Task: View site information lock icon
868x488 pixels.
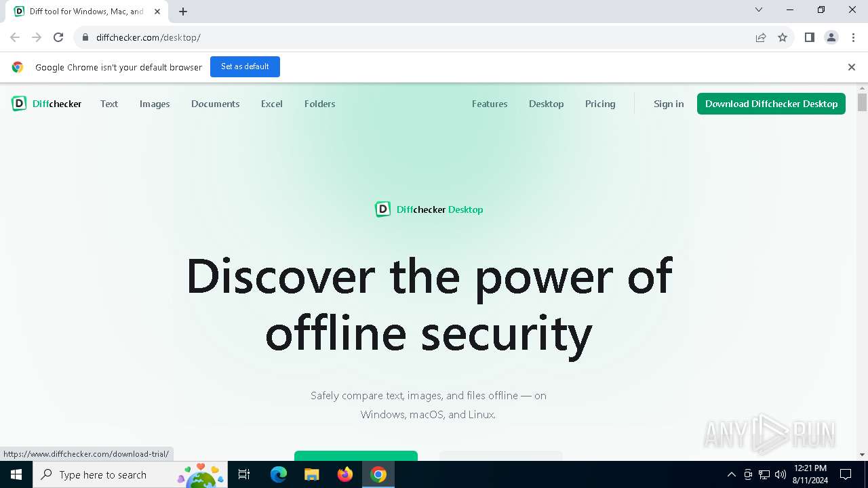Action: pyautogui.click(x=85, y=37)
